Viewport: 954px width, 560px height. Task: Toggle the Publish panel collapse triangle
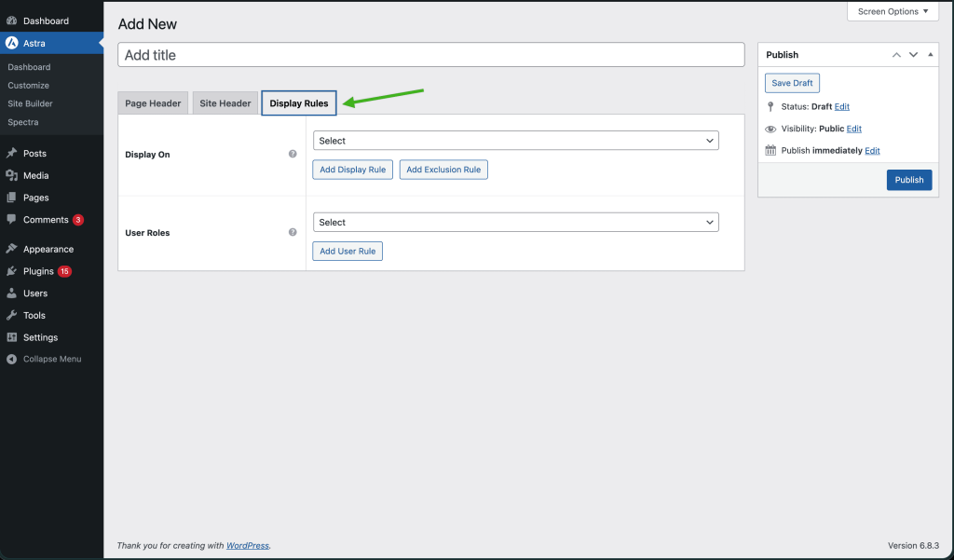coord(931,55)
